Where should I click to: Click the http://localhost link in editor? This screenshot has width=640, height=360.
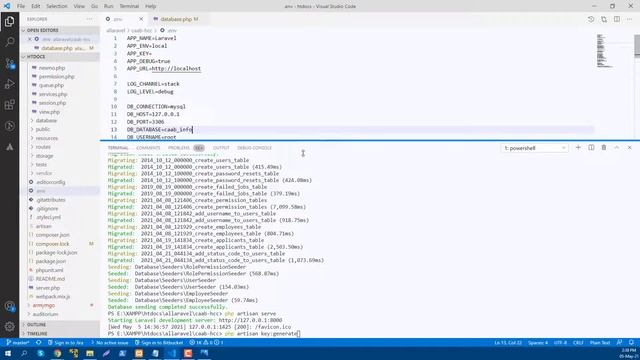[x=176, y=69]
